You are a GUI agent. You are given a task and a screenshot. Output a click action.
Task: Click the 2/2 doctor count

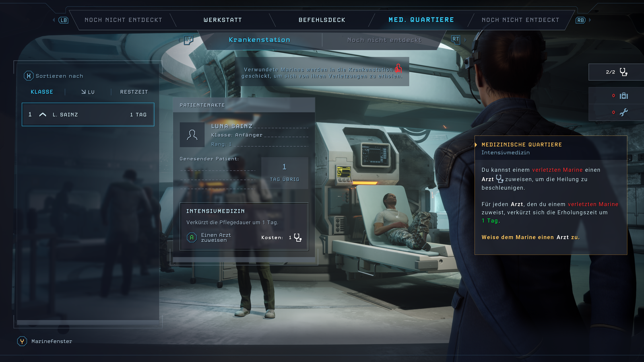pyautogui.click(x=610, y=72)
